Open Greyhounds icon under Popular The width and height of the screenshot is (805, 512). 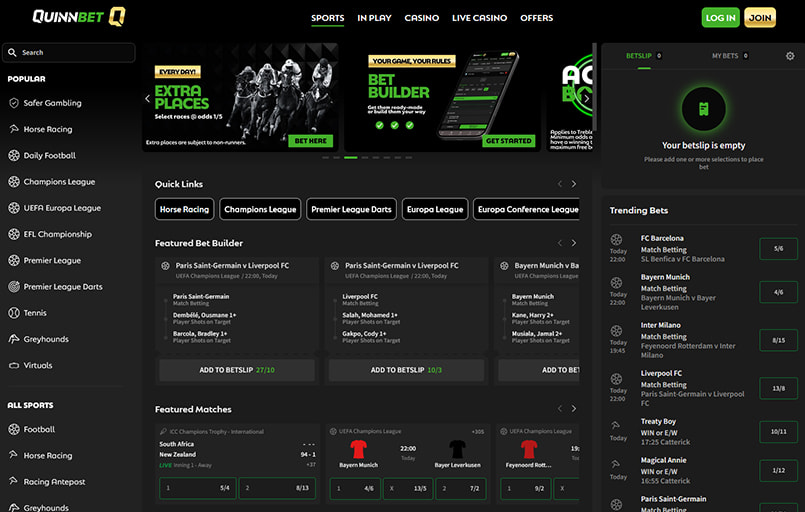14,339
